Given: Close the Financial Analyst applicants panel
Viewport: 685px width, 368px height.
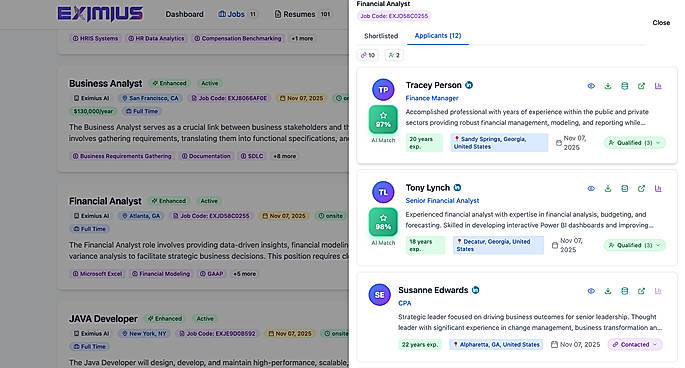Looking at the screenshot, I should coord(661,23).
